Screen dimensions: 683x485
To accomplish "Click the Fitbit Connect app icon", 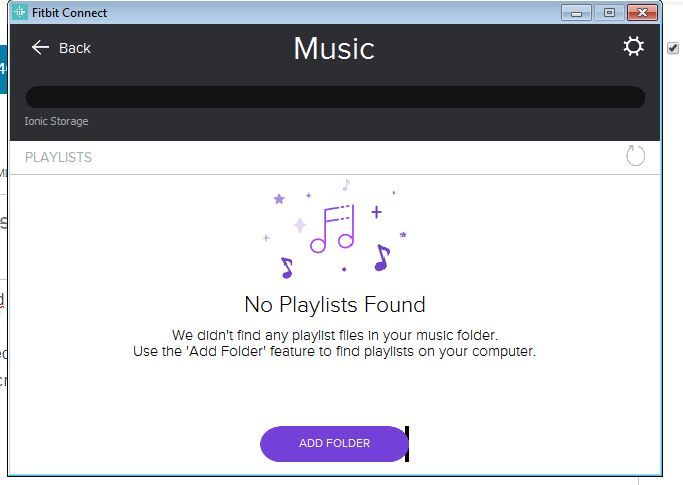I will 19,13.
